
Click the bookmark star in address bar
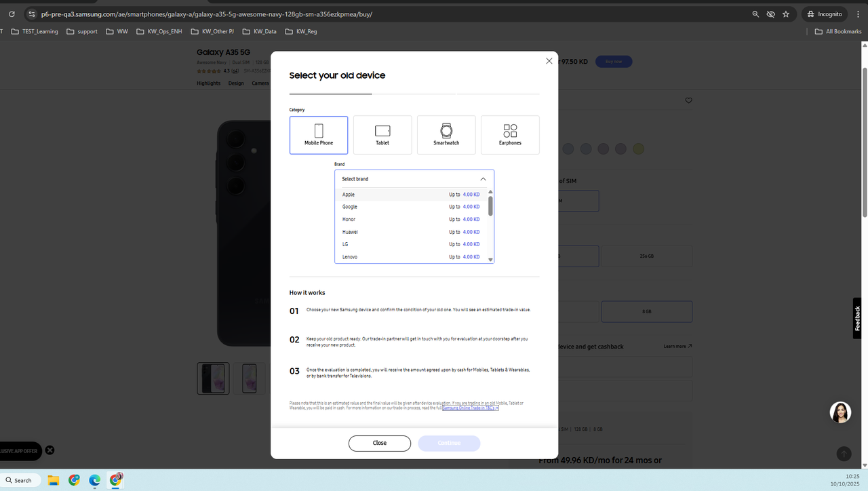click(x=786, y=14)
